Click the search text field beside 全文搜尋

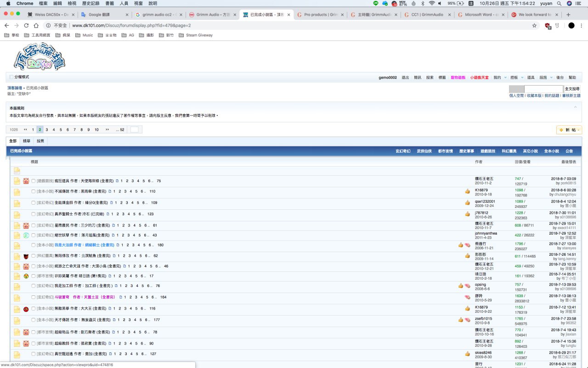pos(543,89)
